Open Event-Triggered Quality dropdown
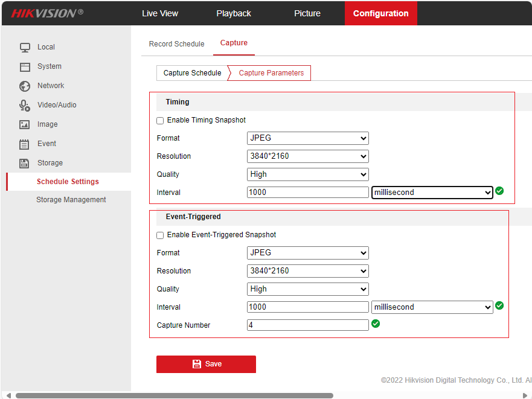 (307, 289)
